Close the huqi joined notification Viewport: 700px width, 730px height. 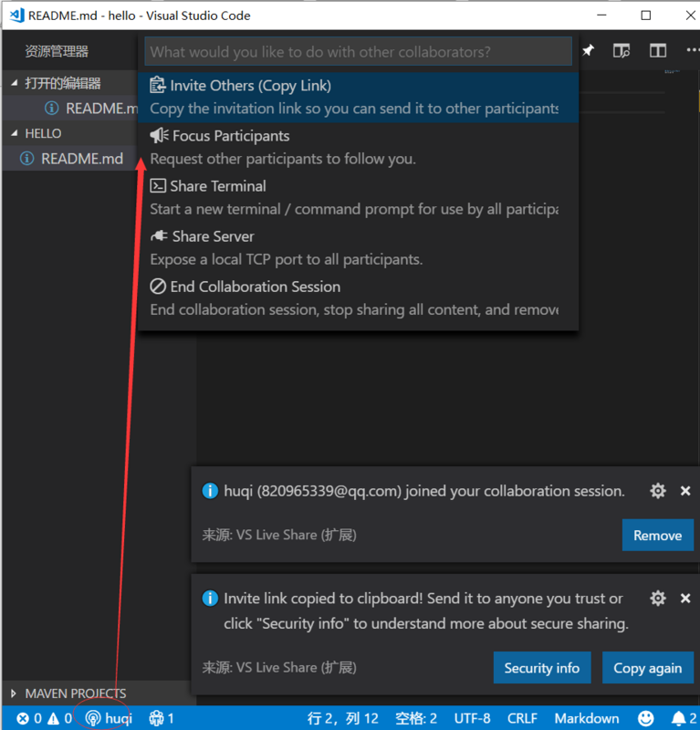[x=685, y=491]
